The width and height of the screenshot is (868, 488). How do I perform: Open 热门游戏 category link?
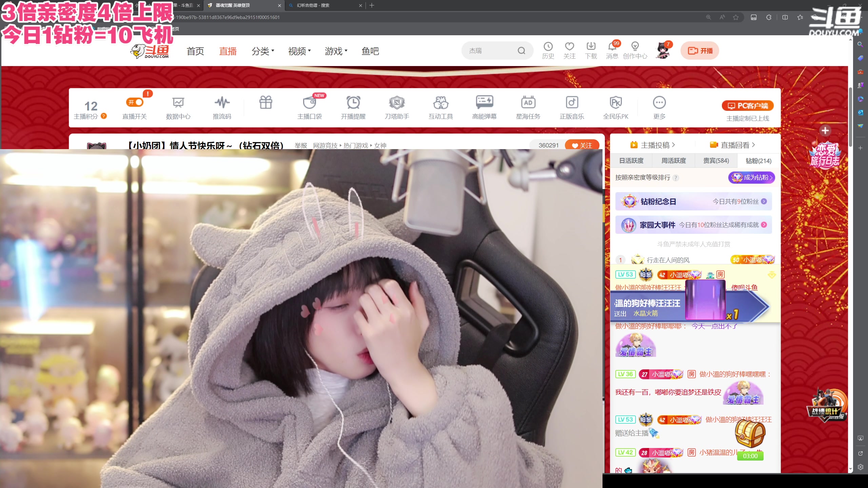[x=356, y=145]
